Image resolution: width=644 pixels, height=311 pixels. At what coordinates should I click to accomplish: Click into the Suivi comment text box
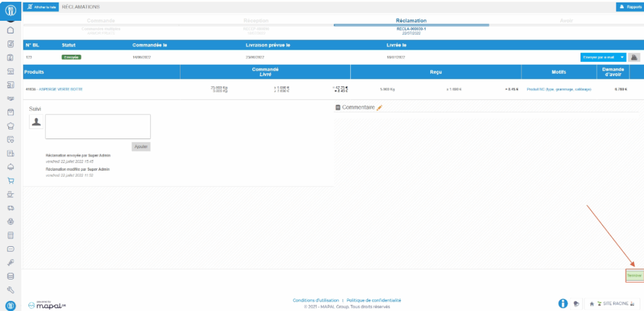[97, 126]
